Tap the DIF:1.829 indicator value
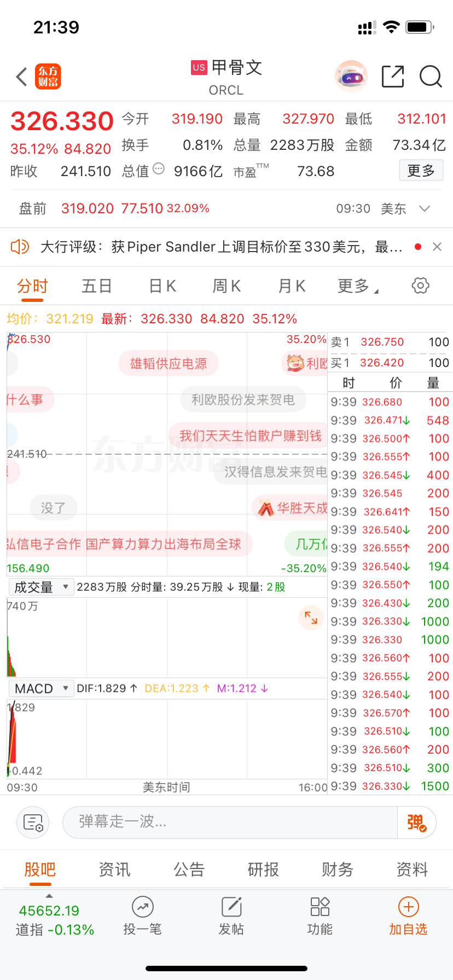Image resolution: width=453 pixels, height=980 pixels. coord(107,689)
